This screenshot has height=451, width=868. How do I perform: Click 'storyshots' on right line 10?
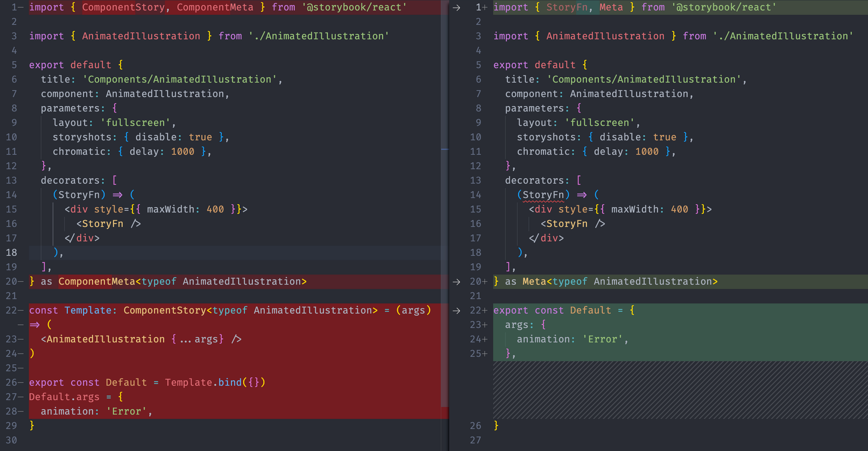[546, 137]
